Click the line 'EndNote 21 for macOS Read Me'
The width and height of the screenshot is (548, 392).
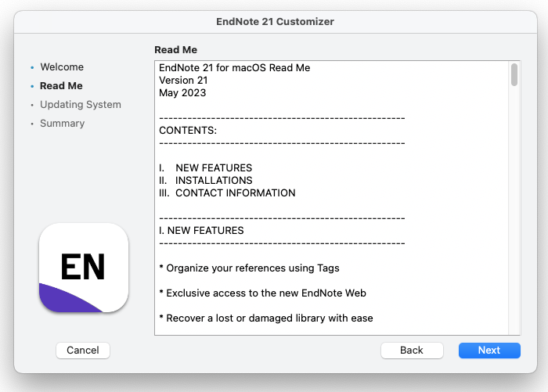(234, 68)
